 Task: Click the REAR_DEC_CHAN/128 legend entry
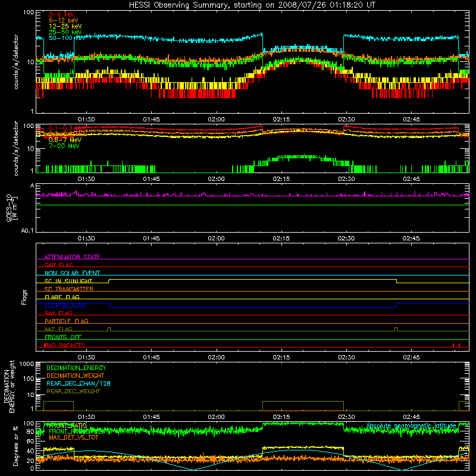(x=79, y=383)
